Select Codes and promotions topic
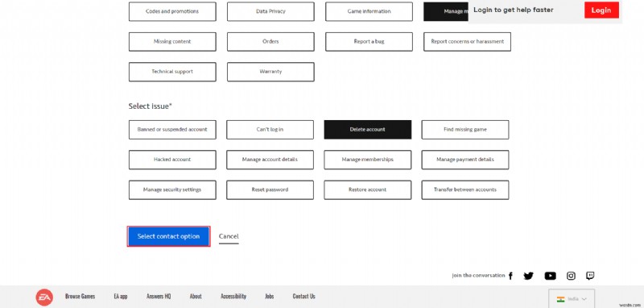Image resolution: width=644 pixels, height=308 pixels. [x=172, y=11]
